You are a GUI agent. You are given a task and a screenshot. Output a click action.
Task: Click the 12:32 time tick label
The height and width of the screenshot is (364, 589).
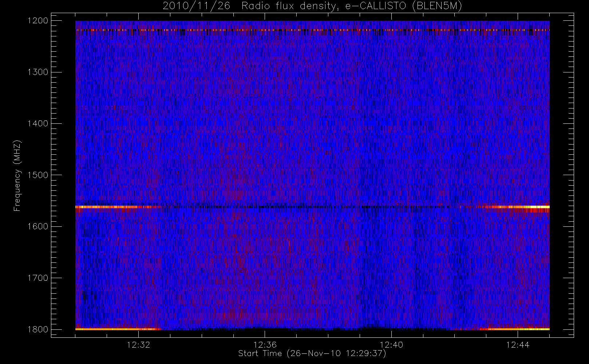pos(138,345)
